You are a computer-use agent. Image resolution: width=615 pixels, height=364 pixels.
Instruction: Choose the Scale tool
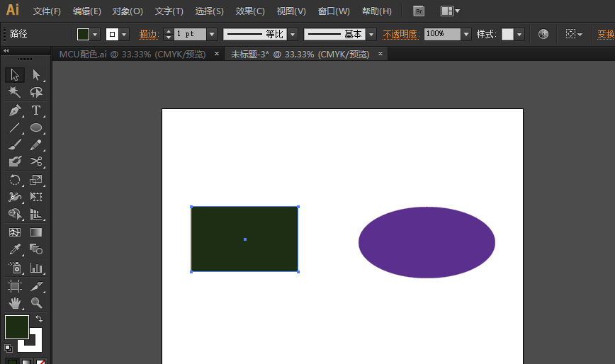click(x=36, y=180)
